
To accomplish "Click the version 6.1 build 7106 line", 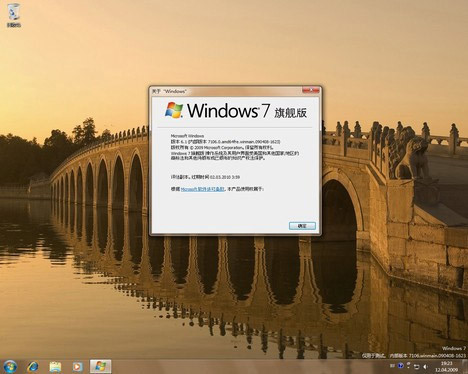I will point(225,142).
